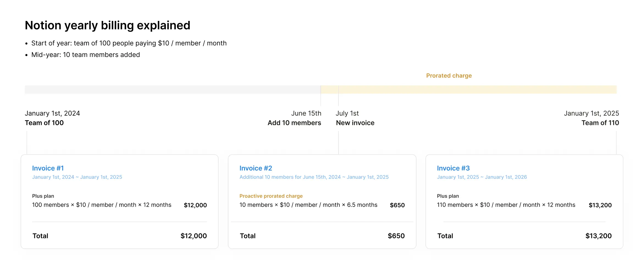Click the "Mid-year: 10 team members added" bullet
The width and height of the screenshot is (644, 273).
[x=85, y=55]
